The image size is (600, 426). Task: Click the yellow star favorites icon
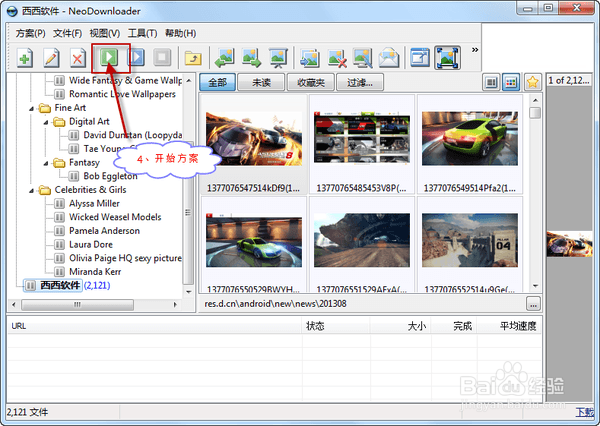[x=533, y=82]
